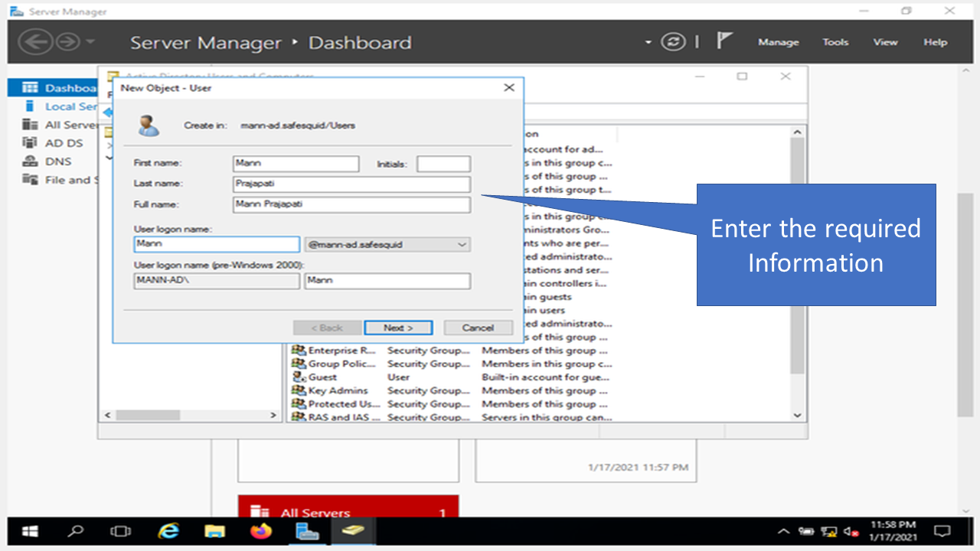The width and height of the screenshot is (980, 551).
Task: Click the Next button
Action: tap(398, 328)
